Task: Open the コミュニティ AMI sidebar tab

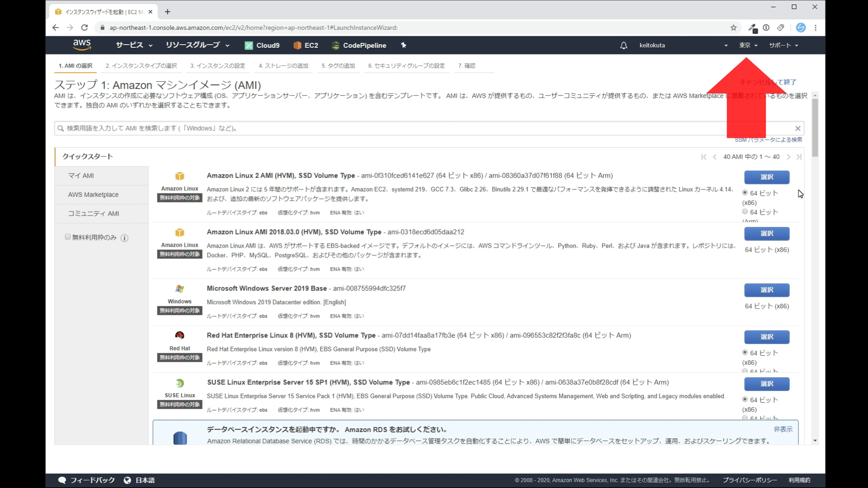Action: click(102, 214)
